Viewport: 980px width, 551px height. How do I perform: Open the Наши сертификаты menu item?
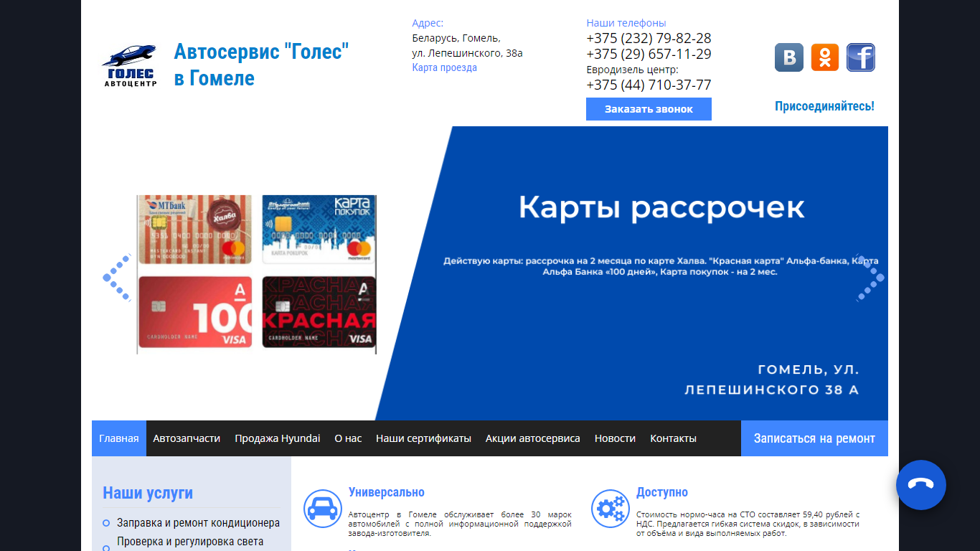[x=423, y=438]
